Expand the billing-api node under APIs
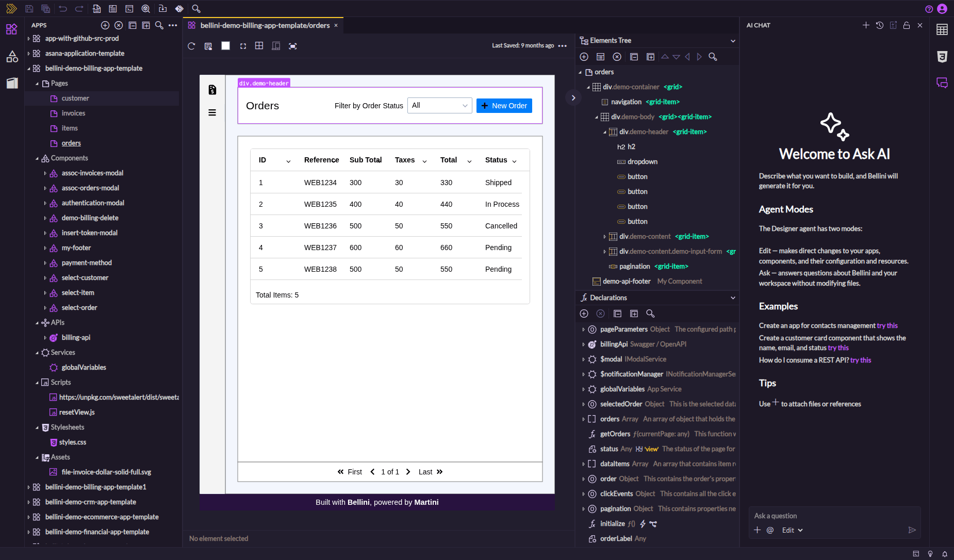954x560 pixels. [x=45, y=338]
